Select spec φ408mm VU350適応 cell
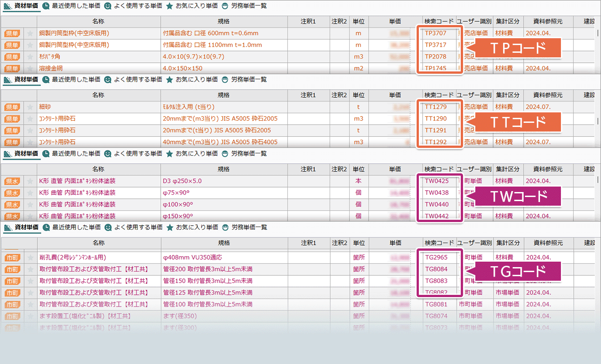The image size is (601, 364). point(224,258)
